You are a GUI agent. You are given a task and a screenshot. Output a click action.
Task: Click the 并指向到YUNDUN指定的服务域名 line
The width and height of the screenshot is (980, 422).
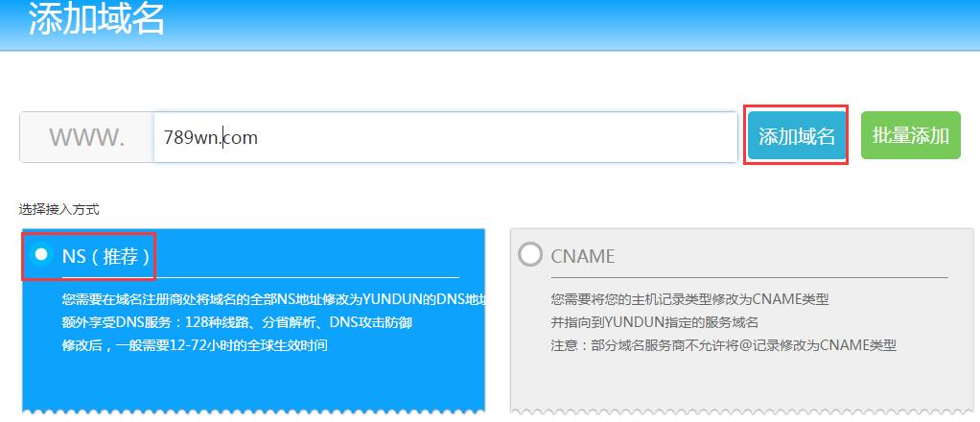661,322
